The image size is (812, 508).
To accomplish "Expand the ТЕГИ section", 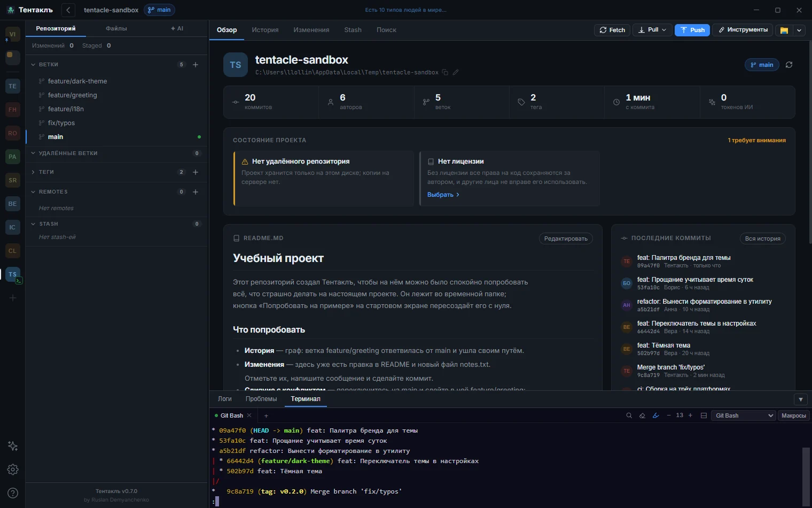I will pyautogui.click(x=33, y=172).
